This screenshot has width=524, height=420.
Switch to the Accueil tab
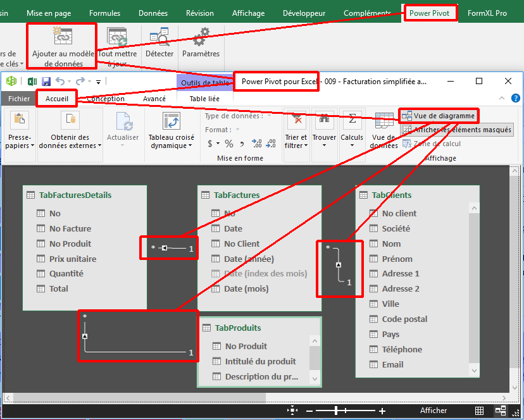tap(57, 99)
